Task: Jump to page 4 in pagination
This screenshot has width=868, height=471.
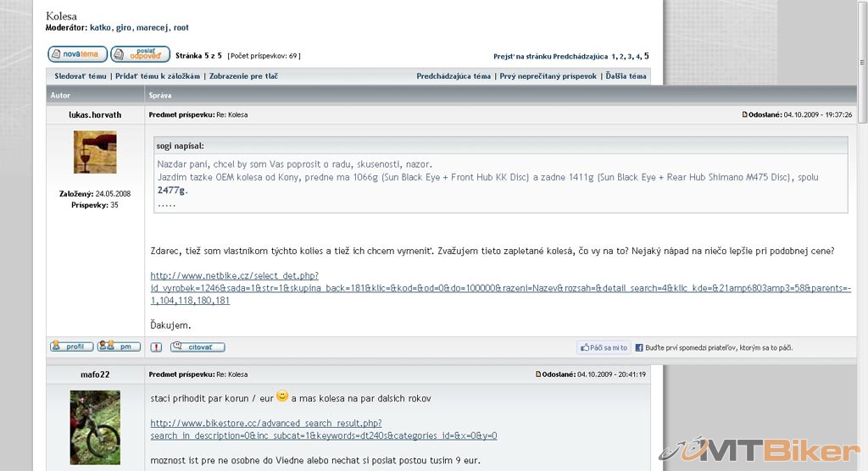Action: (638, 57)
